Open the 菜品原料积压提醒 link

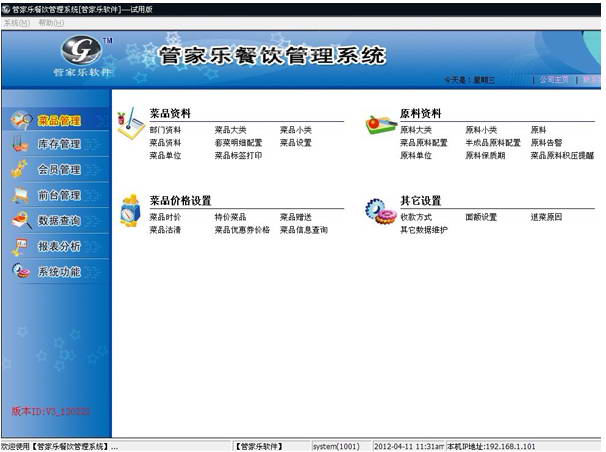click(562, 155)
